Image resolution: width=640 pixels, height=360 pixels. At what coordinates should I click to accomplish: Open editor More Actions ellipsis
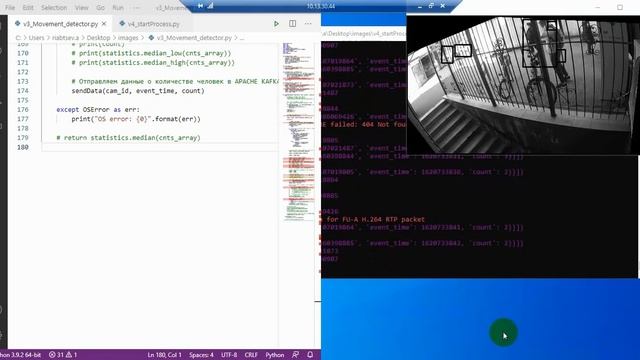(308, 24)
